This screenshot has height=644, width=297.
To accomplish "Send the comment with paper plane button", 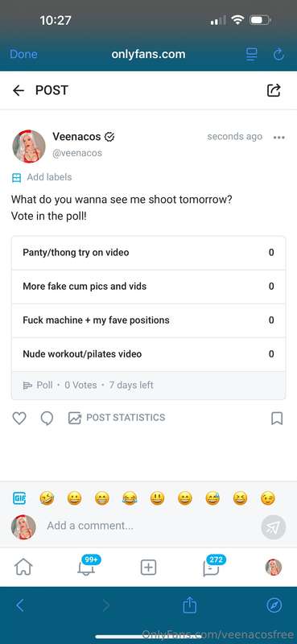I will [273, 527].
